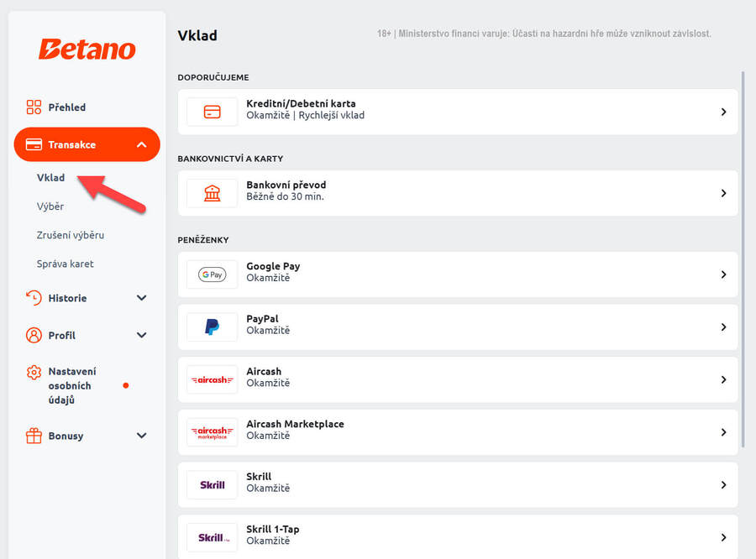Viewport: 756px width, 559px height.
Task: Click the Betano logo
Action: (x=87, y=50)
